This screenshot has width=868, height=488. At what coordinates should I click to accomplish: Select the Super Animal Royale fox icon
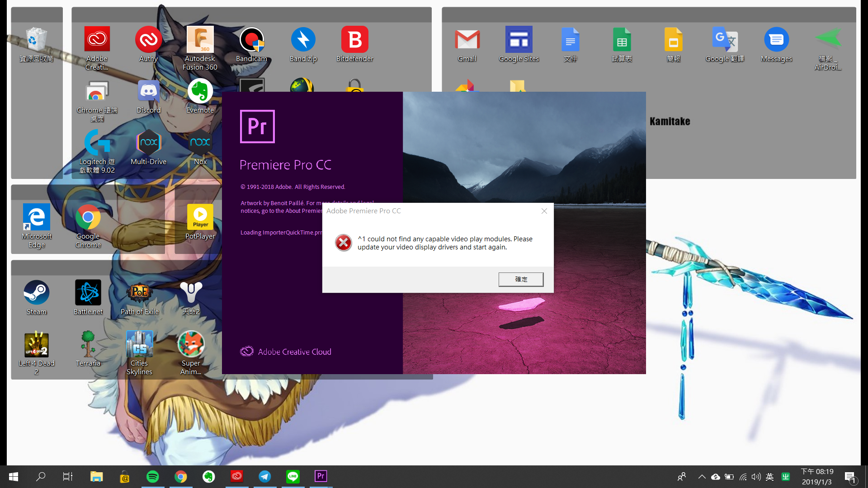point(191,353)
